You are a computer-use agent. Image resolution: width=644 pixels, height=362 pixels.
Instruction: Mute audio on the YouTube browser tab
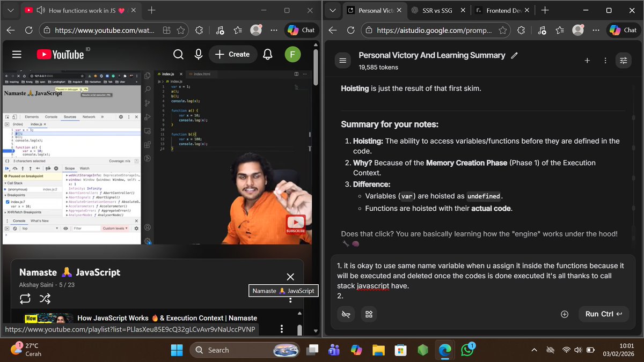coord(40,10)
